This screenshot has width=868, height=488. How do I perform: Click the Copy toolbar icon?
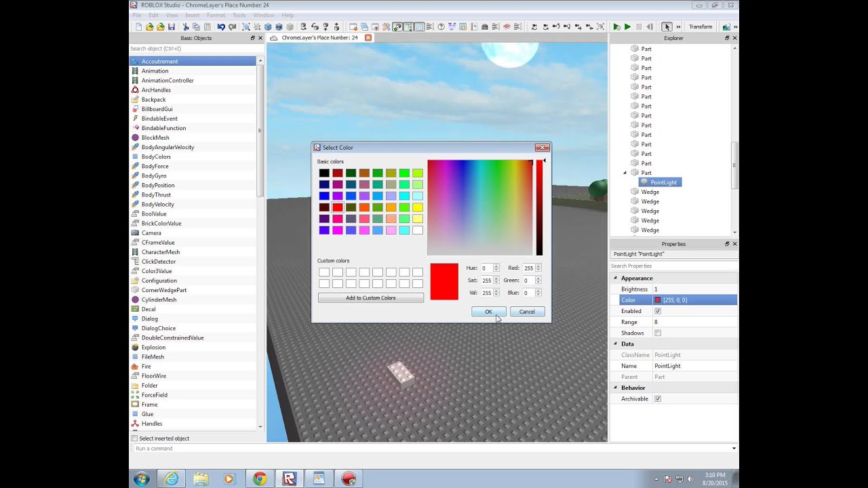click(197, 27)
